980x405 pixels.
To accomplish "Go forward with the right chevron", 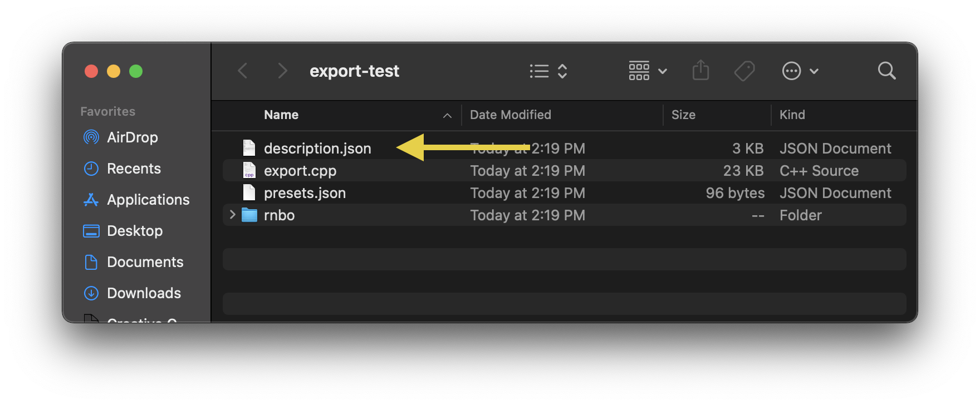I will click(x=282, y=71).
